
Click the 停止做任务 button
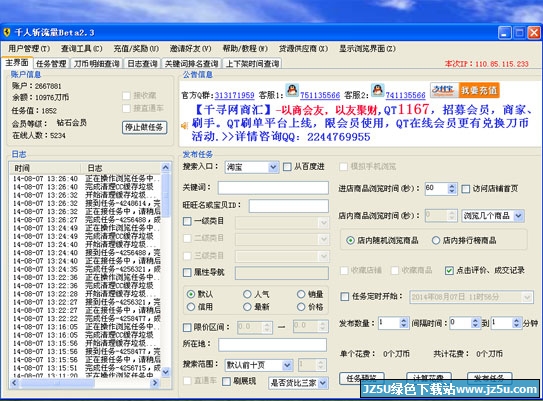pyautogui.click(x=144, y=127)
